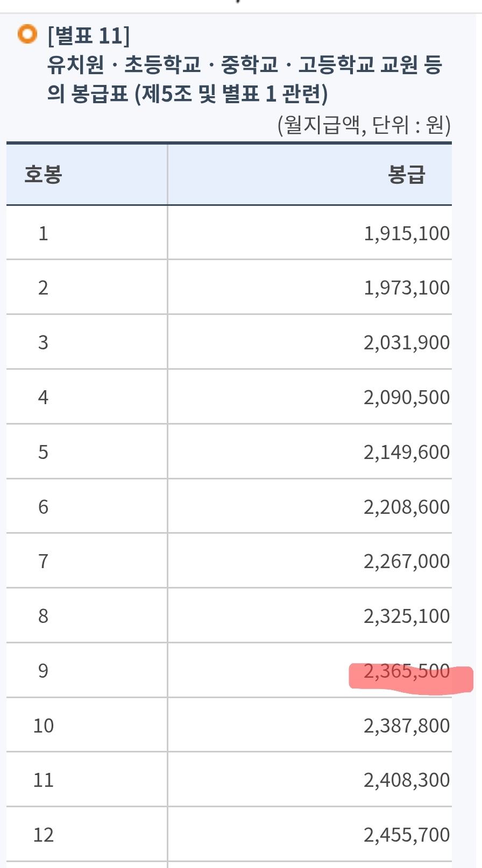The height and width of the screenshot is (868, 482).
Task: Click the 2,031,900 salary cell
Action: [407, 342]
